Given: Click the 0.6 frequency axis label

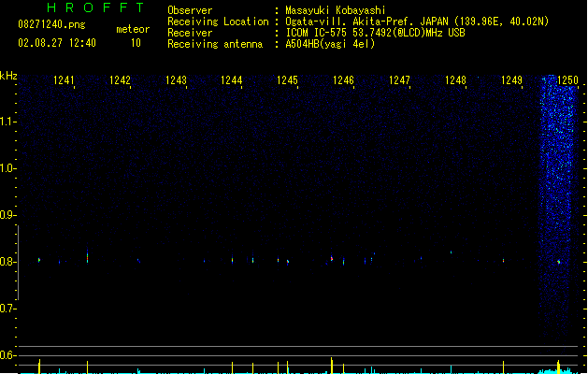Looking at the screenshot, I should coord(7,355).
